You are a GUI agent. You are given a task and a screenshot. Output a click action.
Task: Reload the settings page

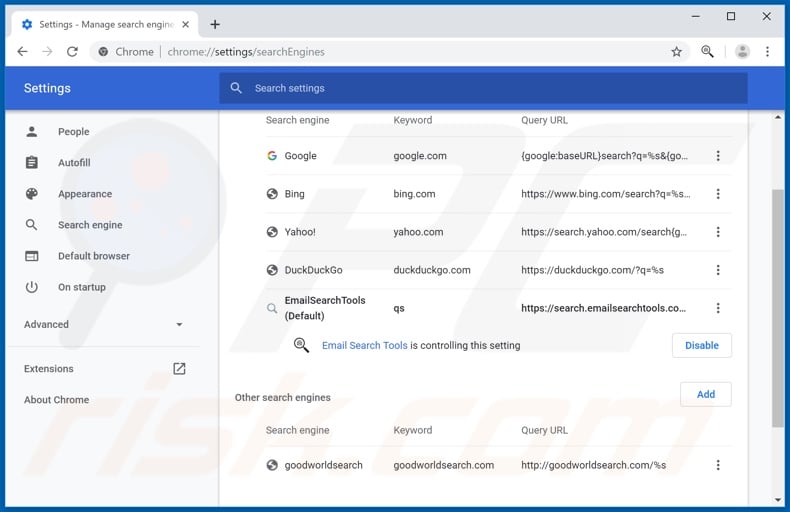point(73,51)
